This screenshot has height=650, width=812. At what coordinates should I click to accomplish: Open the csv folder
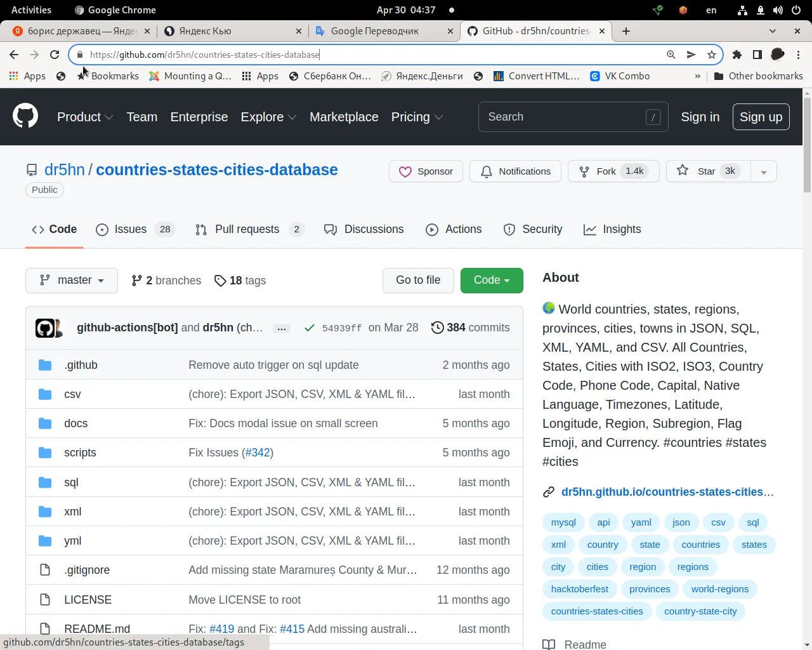tap(72, 394)
